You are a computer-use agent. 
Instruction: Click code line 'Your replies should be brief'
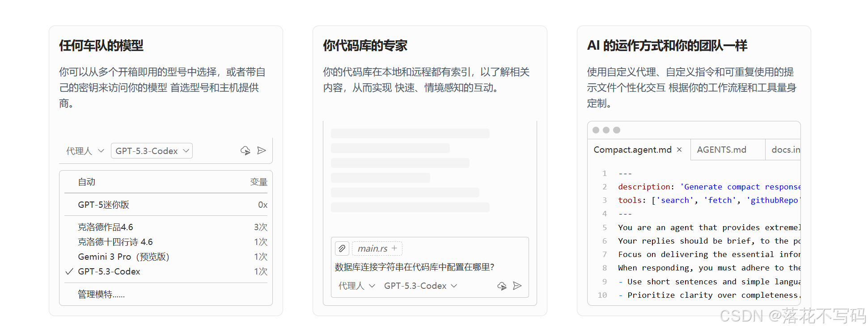click(x=709, y=241)
